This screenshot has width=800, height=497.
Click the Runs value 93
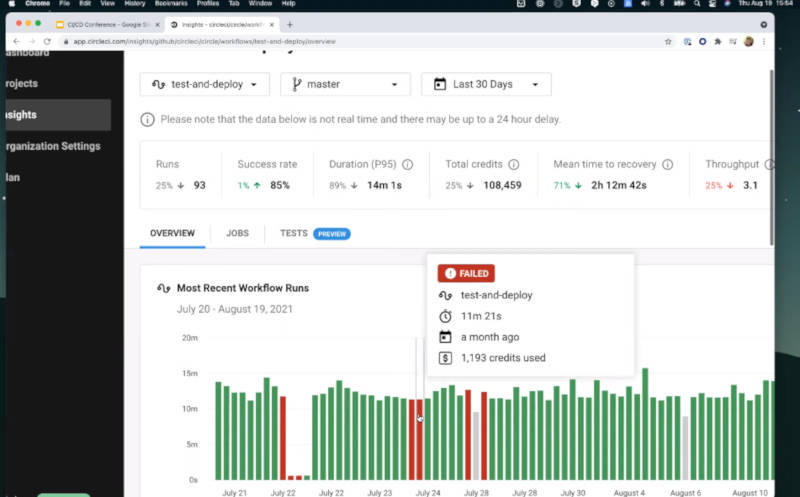click(x=199, y=185)
